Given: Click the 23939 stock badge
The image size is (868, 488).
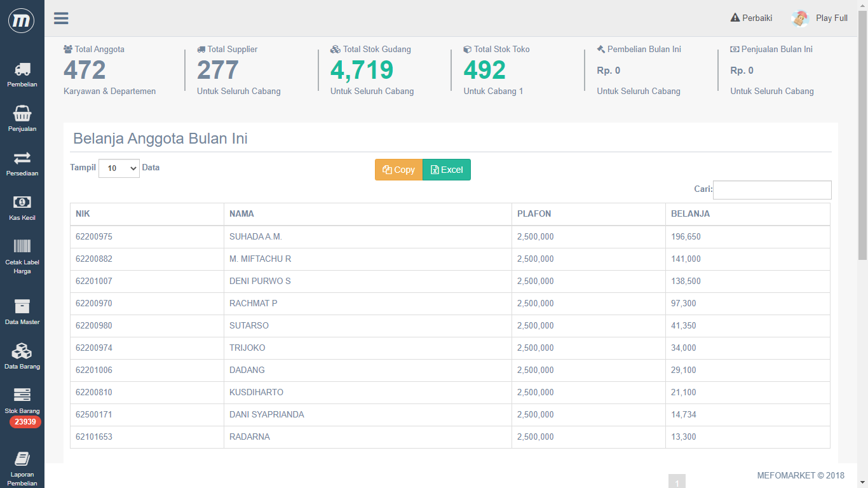Looking at the screenshot, I should click(25, 422).
